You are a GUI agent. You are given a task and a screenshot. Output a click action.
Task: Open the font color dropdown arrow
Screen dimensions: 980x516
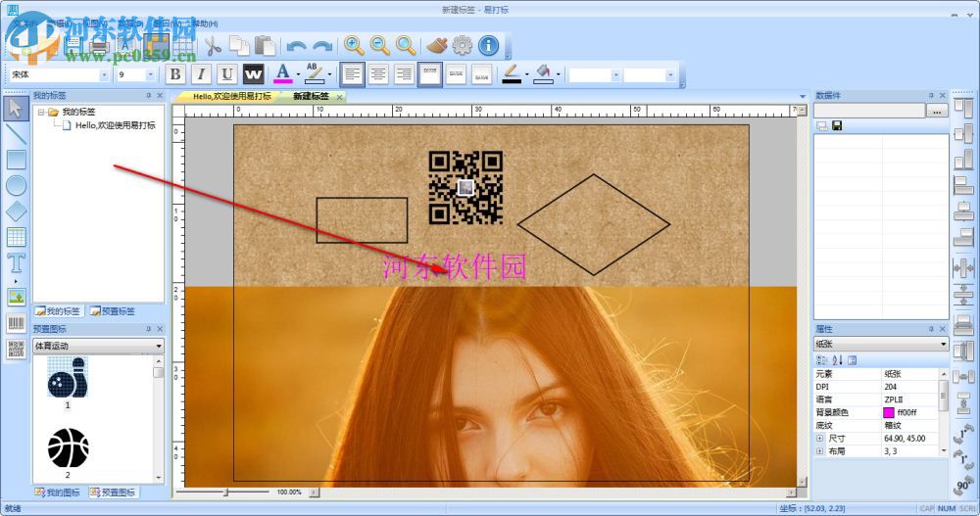298,75
